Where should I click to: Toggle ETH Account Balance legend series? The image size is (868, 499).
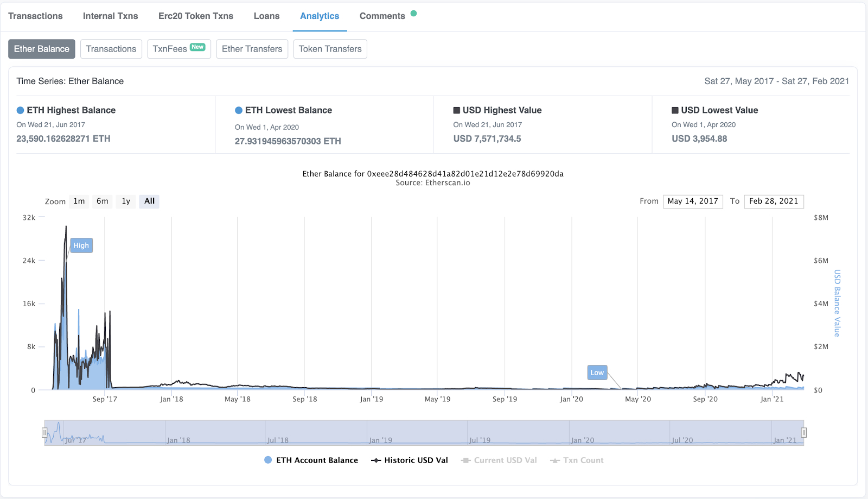coord(311,460)
